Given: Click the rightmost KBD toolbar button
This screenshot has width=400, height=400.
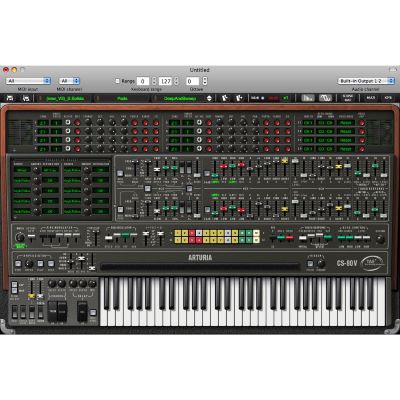Looking at the screenshot, I should [x=388, y=98].
